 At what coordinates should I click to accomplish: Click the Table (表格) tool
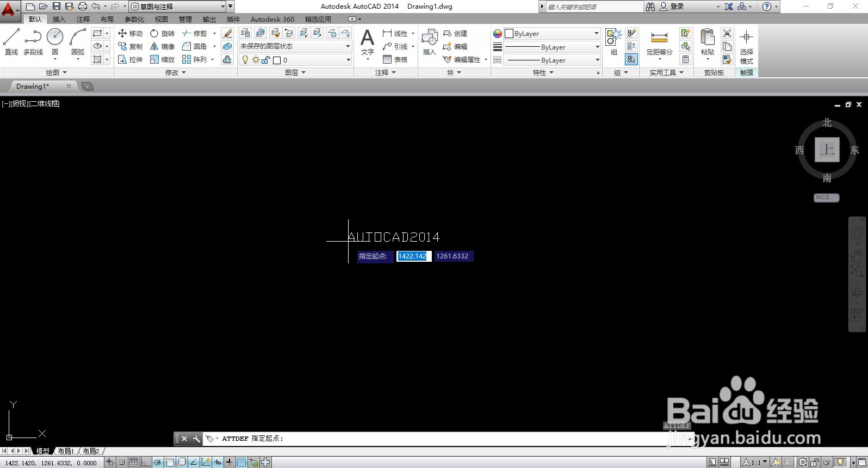coord(395,59)
